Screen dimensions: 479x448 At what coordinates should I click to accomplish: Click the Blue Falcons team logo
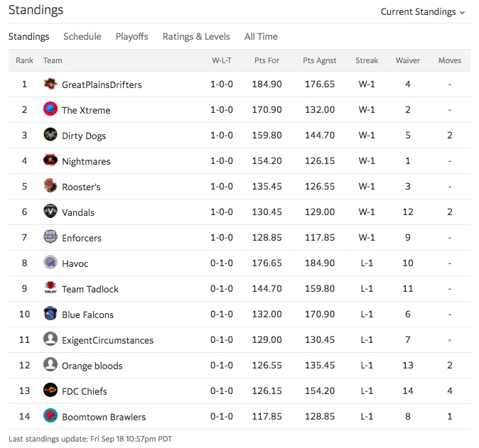pyautogui.click(x=50, y=313)
